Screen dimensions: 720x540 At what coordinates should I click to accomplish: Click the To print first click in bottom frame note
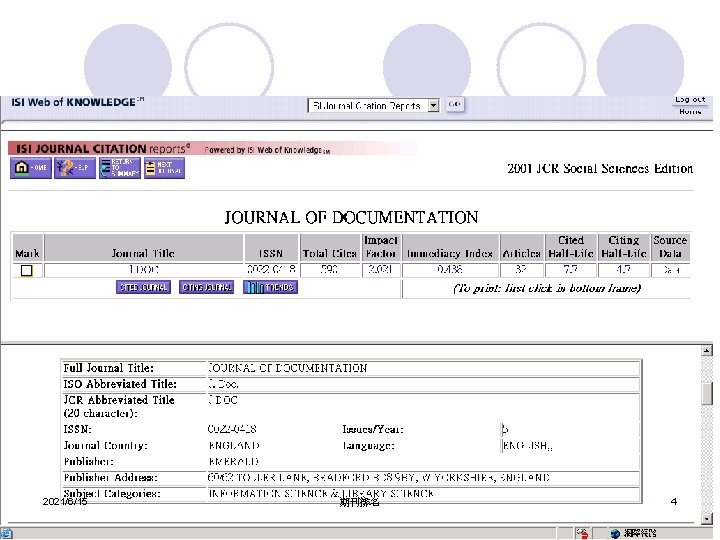[x=546, y=288]
